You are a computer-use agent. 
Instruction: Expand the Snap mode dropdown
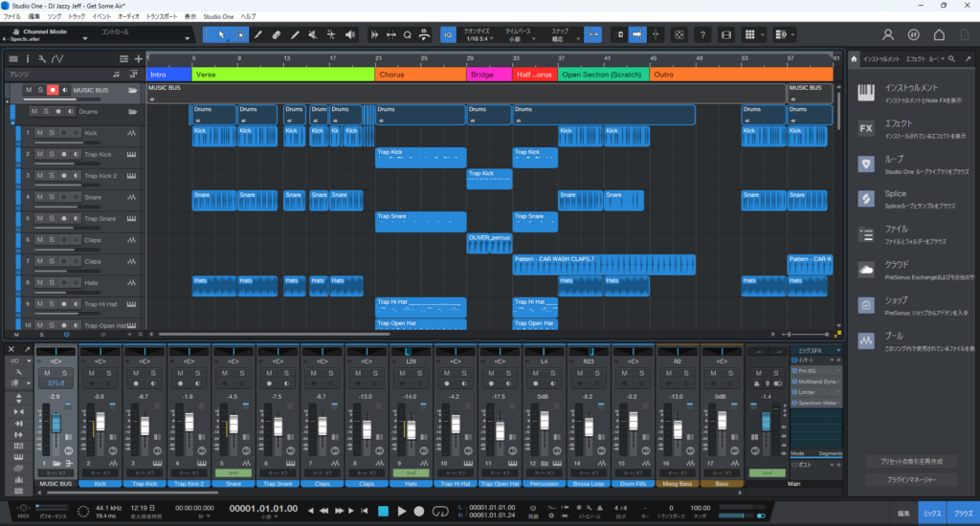pos(559,39)
